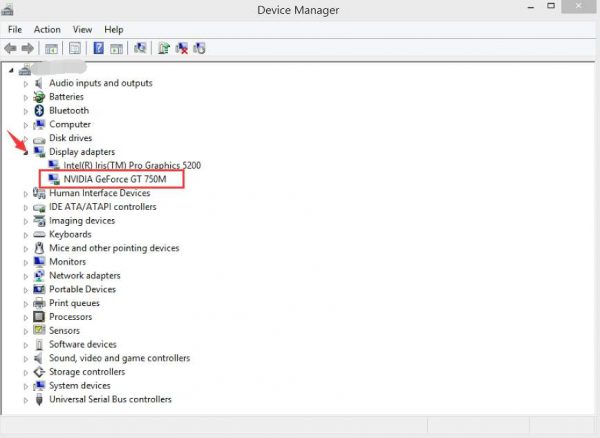
Task: Select Mice and other pointing devices label
Action: point(114,248)
